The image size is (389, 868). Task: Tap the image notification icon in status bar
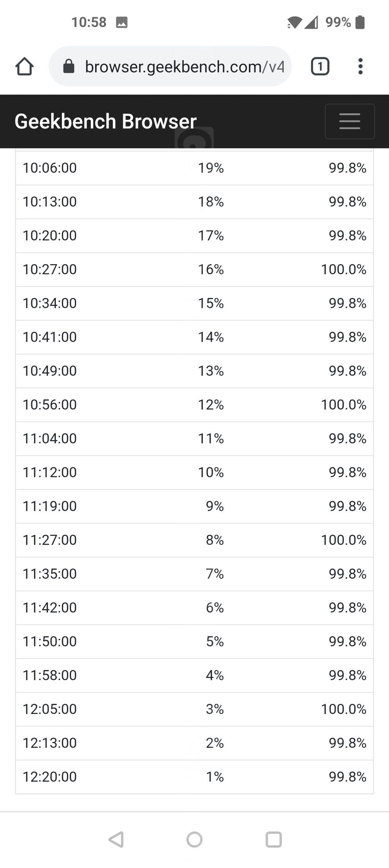[x=122, y=22]
